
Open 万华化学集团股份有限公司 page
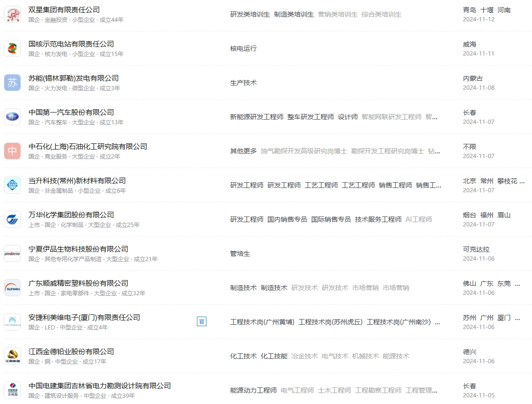(71, 215)
